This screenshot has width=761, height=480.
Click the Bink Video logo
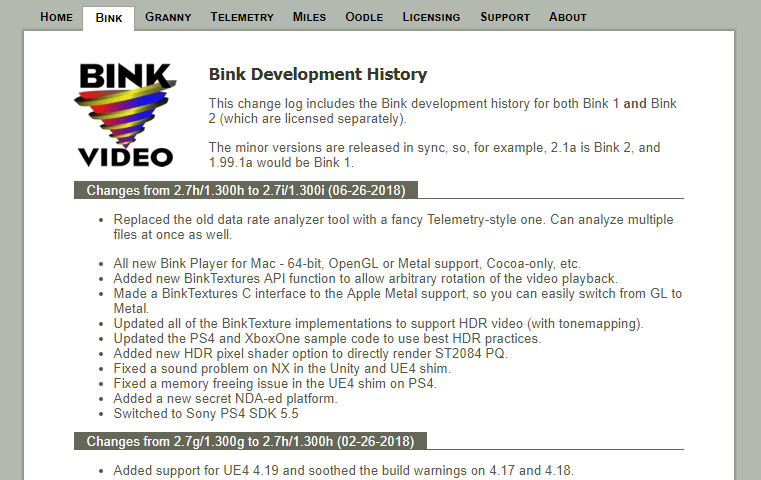(126, 115)
